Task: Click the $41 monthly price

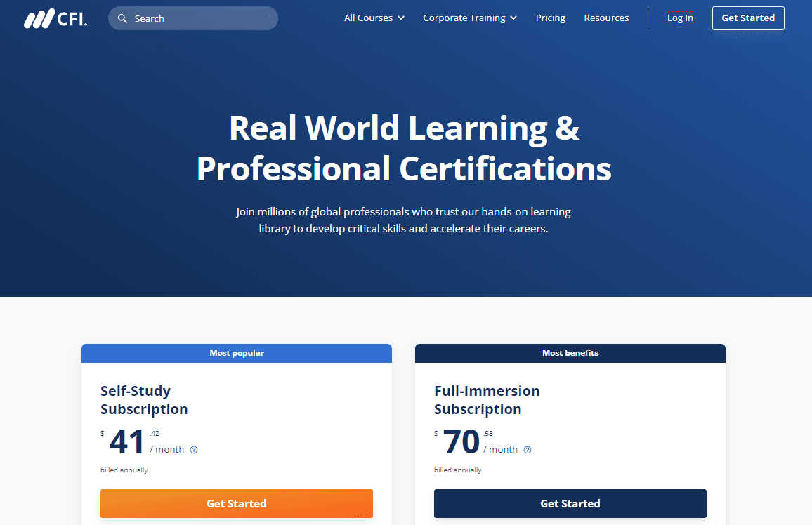Action: click(x=127, y=442)
